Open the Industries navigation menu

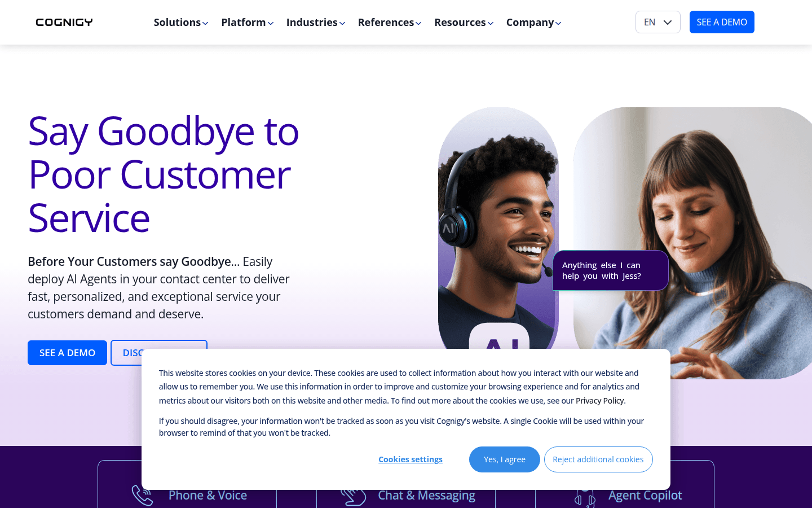[x=316, y=22]
